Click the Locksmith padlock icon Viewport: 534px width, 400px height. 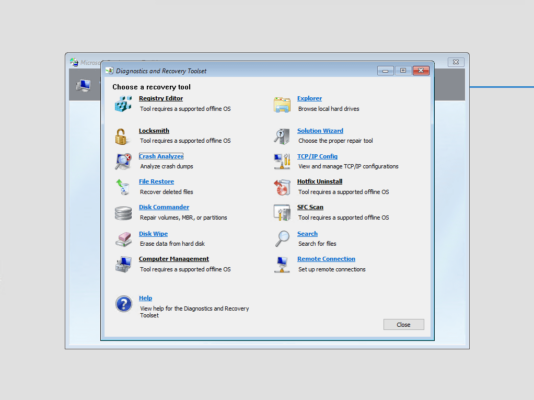click(121, 137)
